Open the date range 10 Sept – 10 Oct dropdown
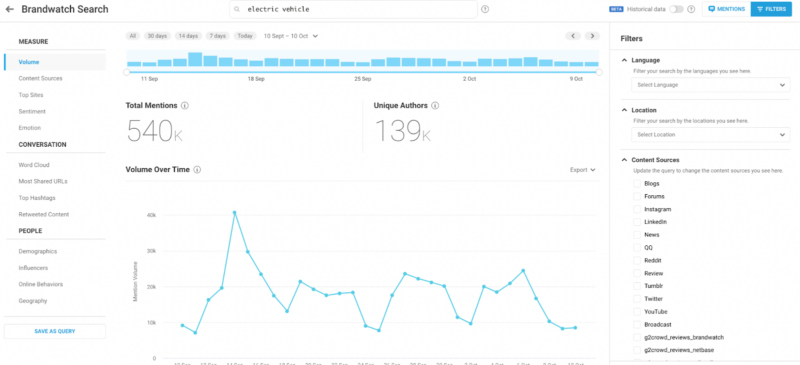Screen dimensions: 800x365 [x=291, y=36]
